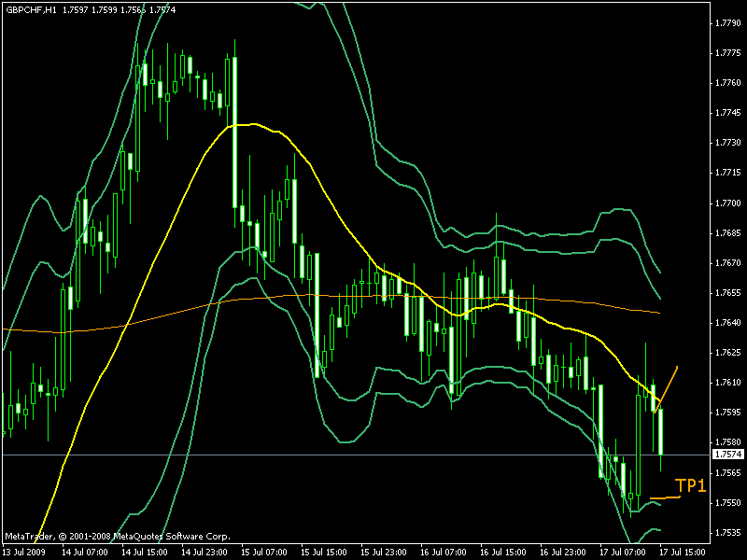Click the 1.7550 price axis label
Image resolution: width=747 pixels, height=560 pixels.
click(x=728, y=503)
